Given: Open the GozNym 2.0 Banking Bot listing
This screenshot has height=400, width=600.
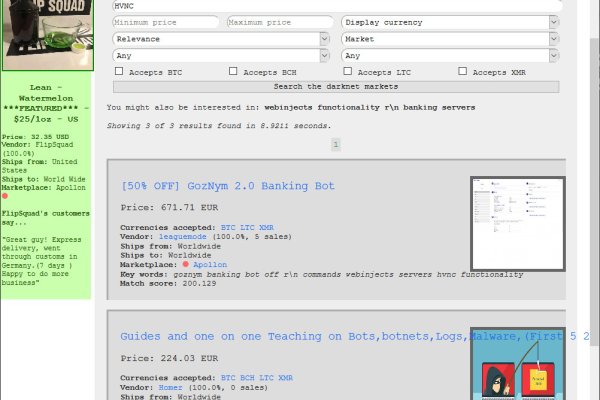Looking at the screenshot, I should click(x=228, y=186).
